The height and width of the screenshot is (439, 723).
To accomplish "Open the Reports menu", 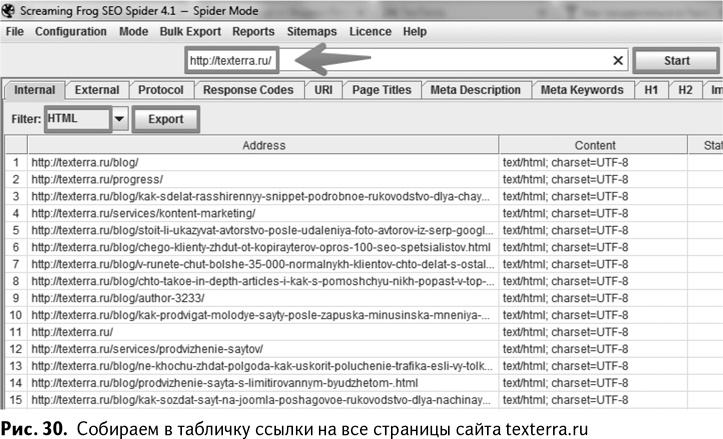I will [x=253, y=32].
